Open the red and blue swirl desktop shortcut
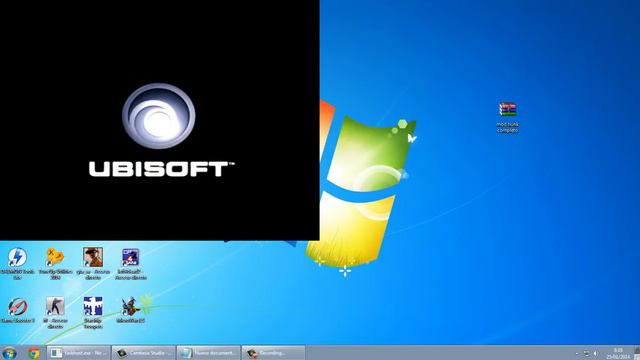The width and height of the screenshot is (640, 360). click(x=17, y=310)
